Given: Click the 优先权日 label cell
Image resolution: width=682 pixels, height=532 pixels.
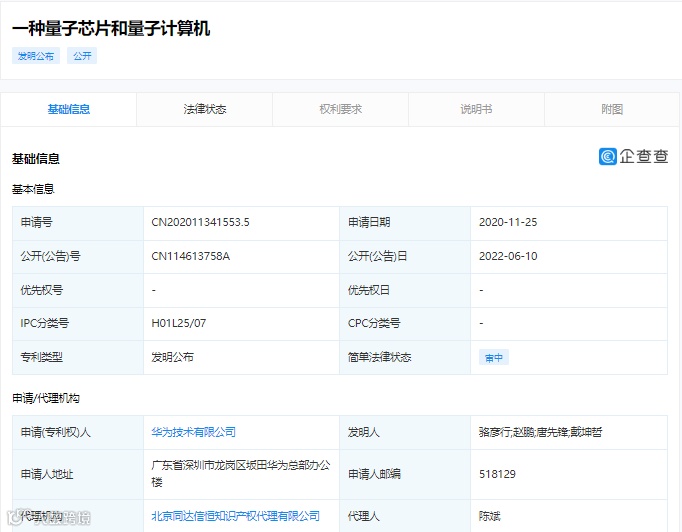Looking at the screenshot, I should pyautogui.click(x=405, y=290).
